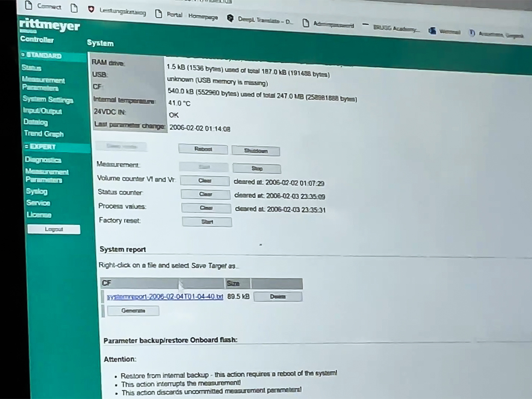Viewport: 532px width, 399px height.
Task: Clear the Status counter
Action: (205, 194)
